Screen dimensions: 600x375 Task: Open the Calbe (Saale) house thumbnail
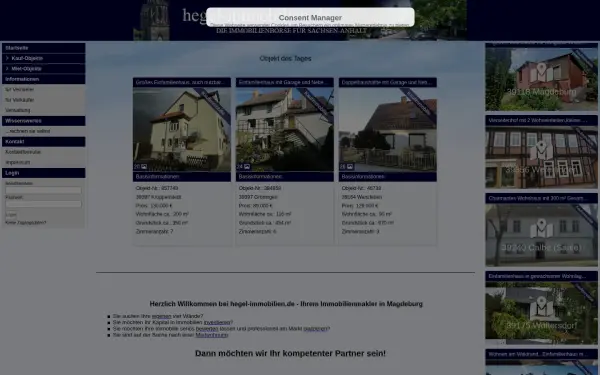pyautogui.click(x=541, y=235)
